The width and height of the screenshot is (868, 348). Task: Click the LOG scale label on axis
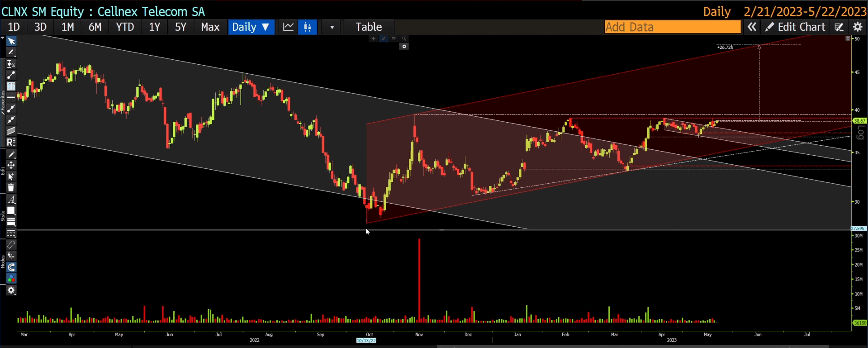861,133
